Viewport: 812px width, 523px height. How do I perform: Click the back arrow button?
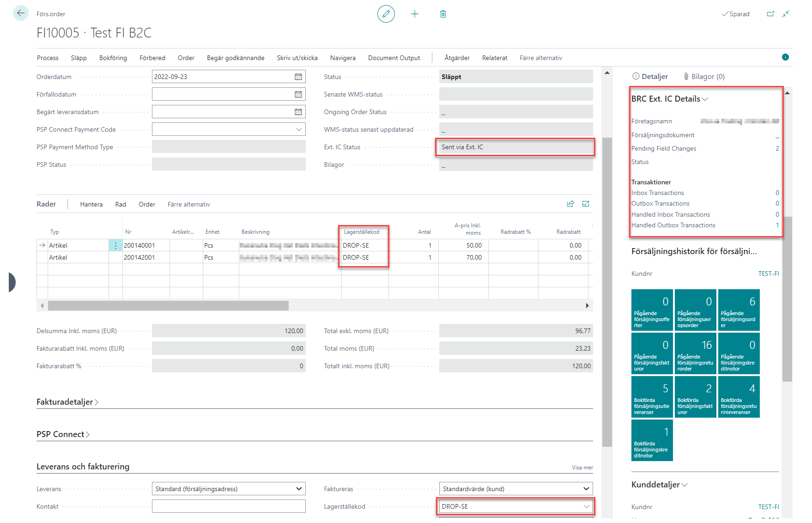pyautogui.click(x=21, y=13)
